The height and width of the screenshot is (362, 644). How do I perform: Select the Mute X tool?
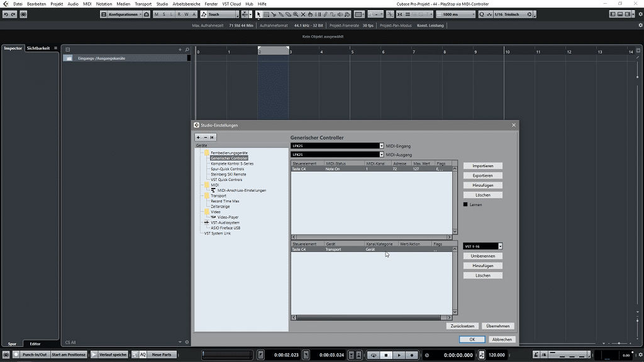303,14
